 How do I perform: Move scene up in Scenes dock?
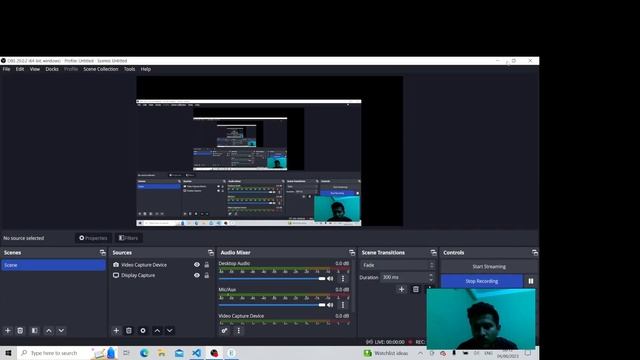(x=49, y=331)
